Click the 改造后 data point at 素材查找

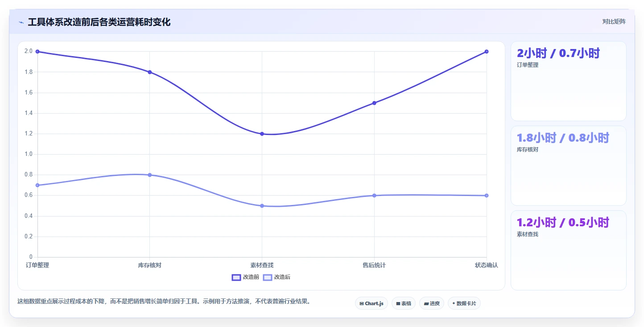coord(262,206)
